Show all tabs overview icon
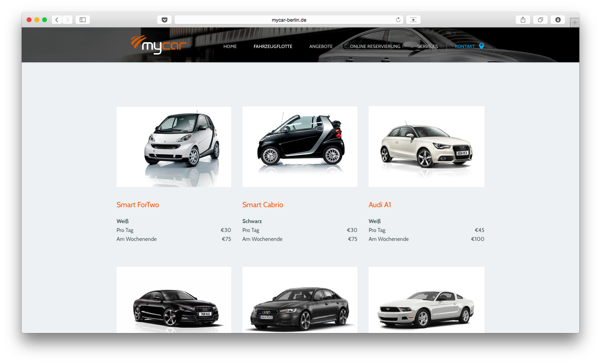The image size is (601, 364). tap(540, 20)
